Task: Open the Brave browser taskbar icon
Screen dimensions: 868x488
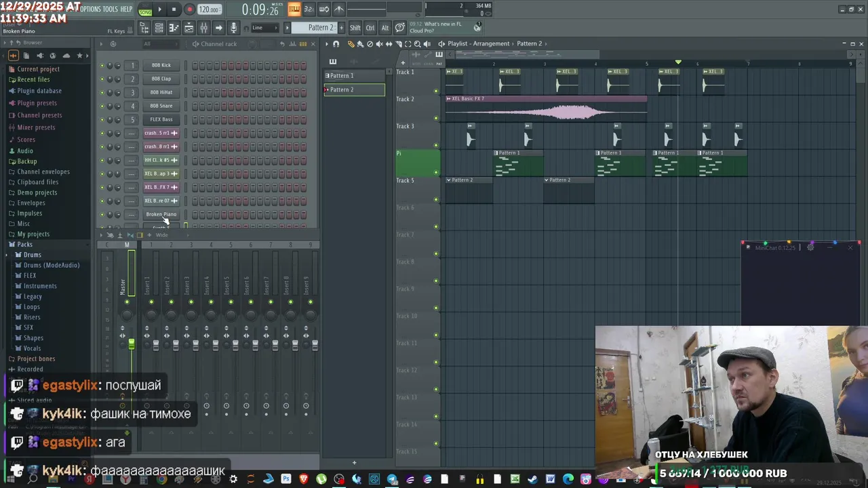Action: tap(303, 479)
